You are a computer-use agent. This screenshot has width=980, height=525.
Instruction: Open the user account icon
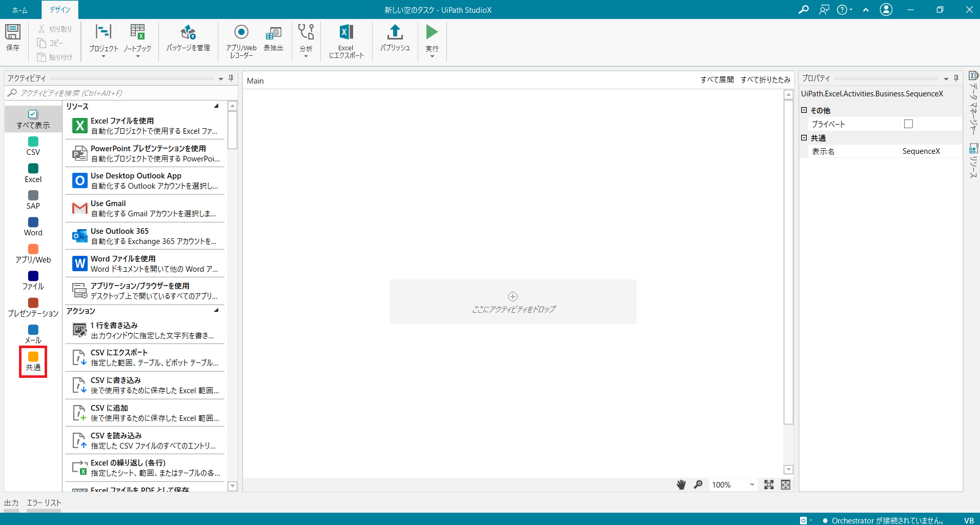point(886,10)
